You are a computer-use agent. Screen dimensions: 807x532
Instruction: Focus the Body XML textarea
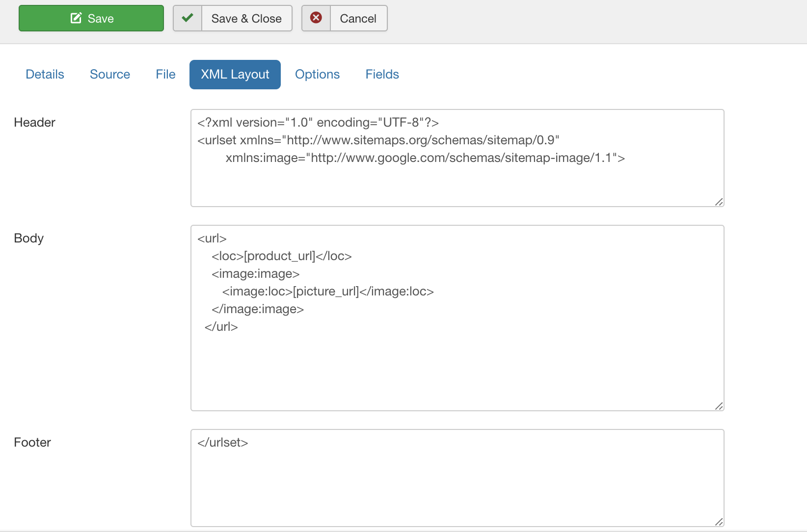tap(457, 318)
